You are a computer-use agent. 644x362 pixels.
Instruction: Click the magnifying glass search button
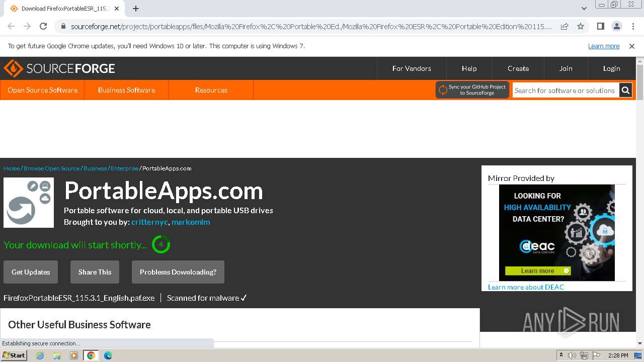625,90
